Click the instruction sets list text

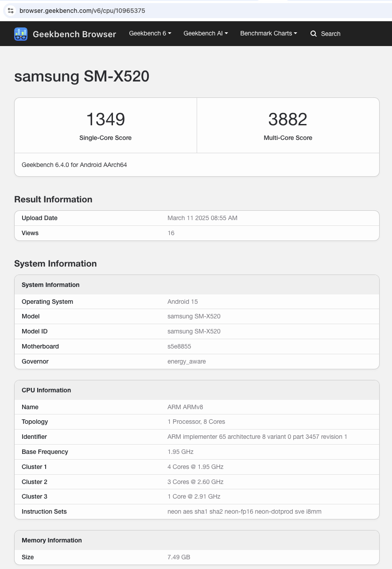click(245, 511)
